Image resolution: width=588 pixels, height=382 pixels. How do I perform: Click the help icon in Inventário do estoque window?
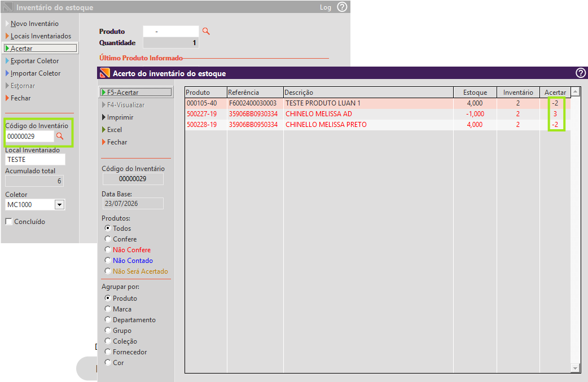pyautogui.click(x=342, y=7)
